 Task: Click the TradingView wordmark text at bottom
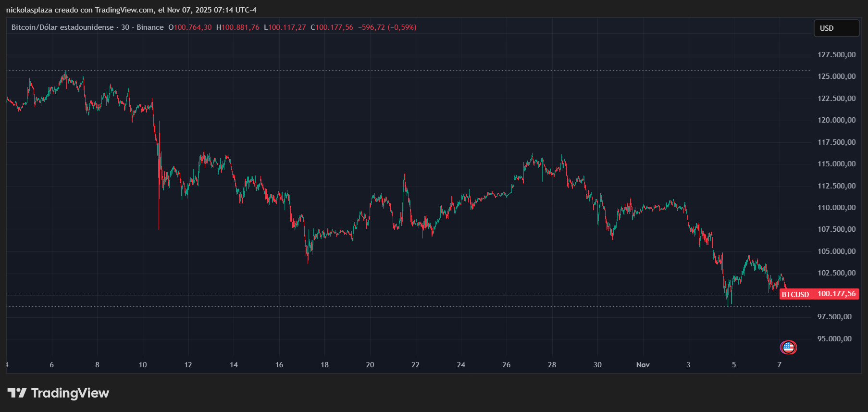pyautogui.click(x=70, y=393)
